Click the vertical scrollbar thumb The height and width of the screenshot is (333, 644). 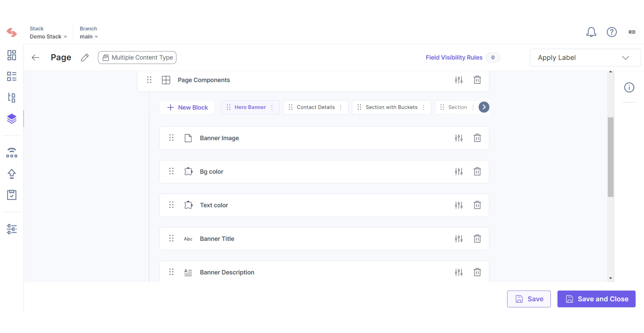611,157
